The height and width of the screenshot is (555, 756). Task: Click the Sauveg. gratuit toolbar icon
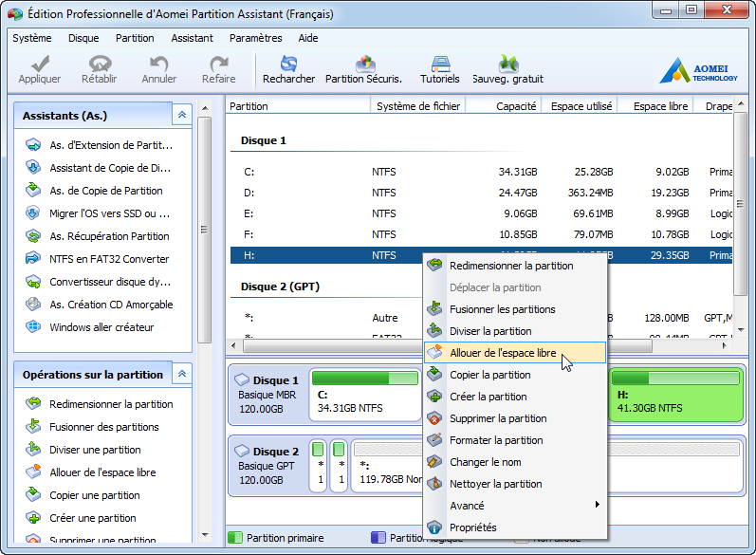(508, 64)
